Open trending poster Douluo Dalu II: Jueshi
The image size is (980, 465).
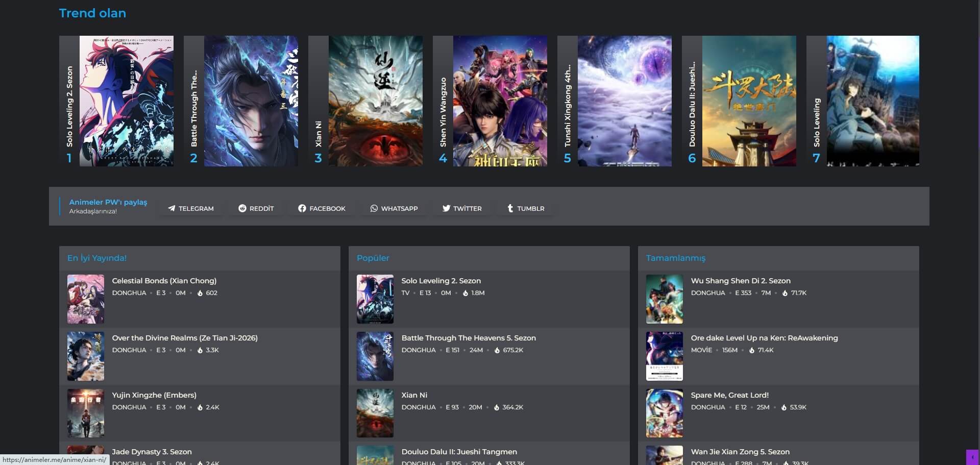pos(749,101)
